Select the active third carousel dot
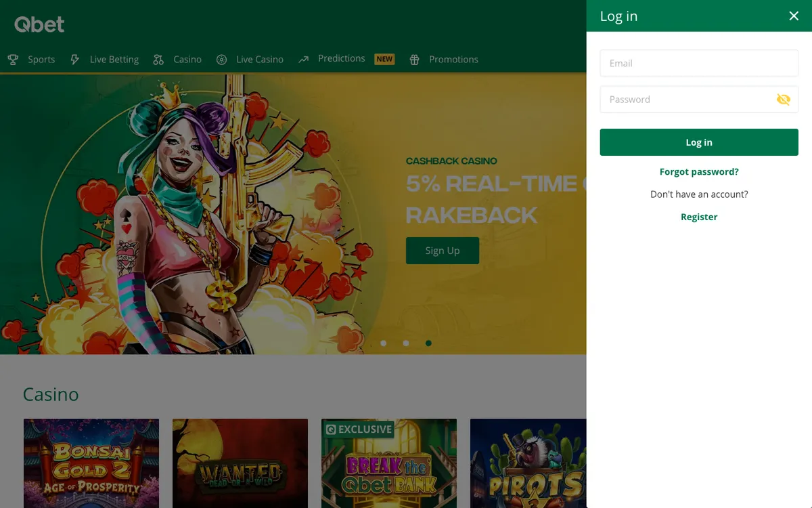 click(428, 343)
